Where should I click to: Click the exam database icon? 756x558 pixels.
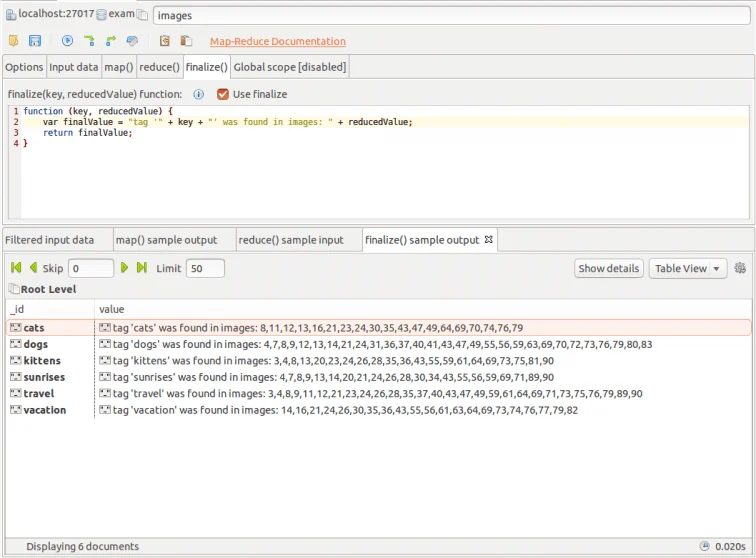[101, 15]
